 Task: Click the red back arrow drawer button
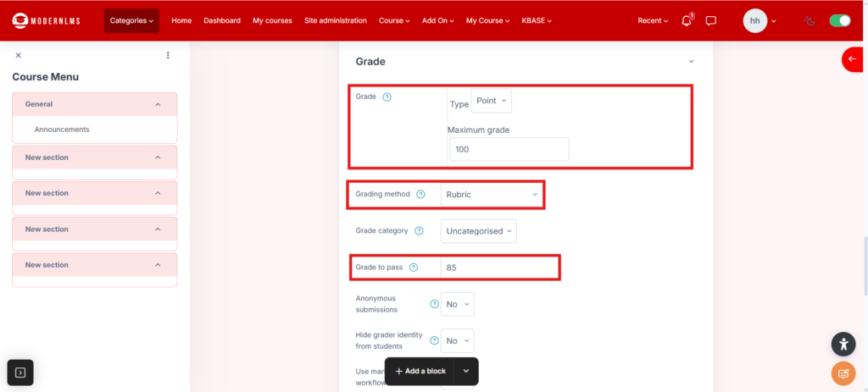[x=852, y=59]
